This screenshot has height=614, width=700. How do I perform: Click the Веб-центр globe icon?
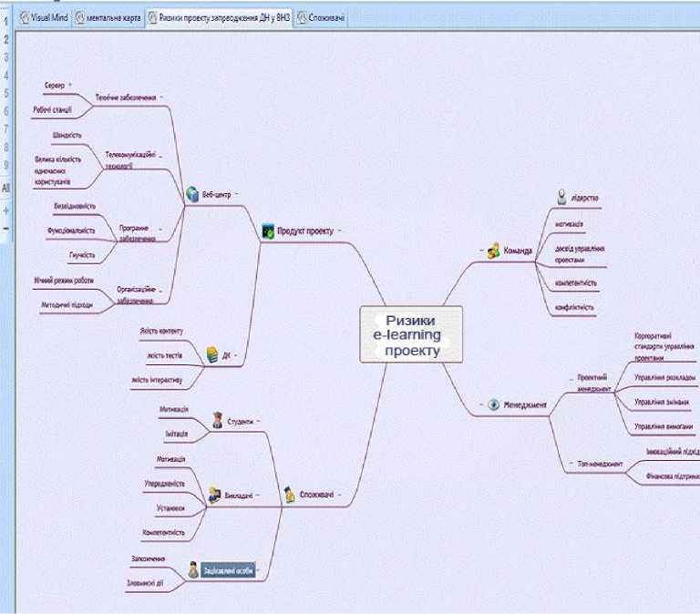(x=192, y=194)
